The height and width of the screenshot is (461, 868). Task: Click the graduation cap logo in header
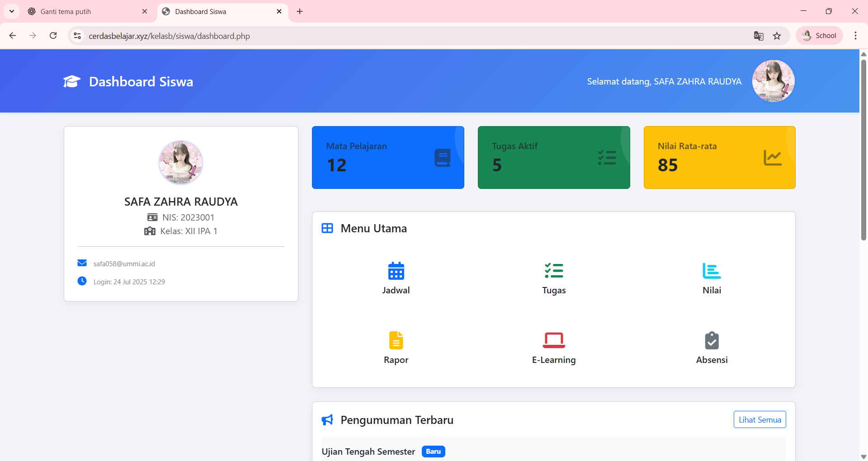(x=72, y=82)
